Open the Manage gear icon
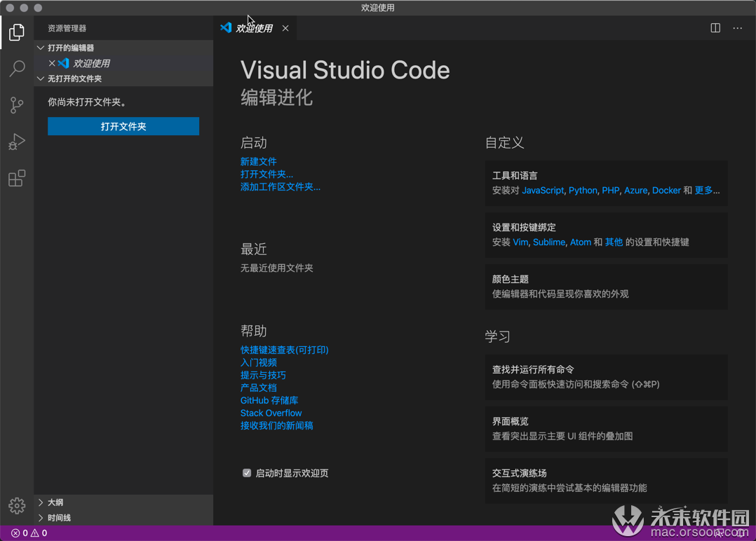The image size is (756, 541). 17,505
